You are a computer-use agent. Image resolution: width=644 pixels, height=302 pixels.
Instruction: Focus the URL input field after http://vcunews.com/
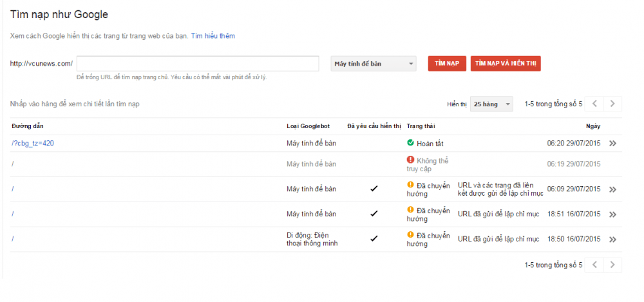(x=198, y=64)
